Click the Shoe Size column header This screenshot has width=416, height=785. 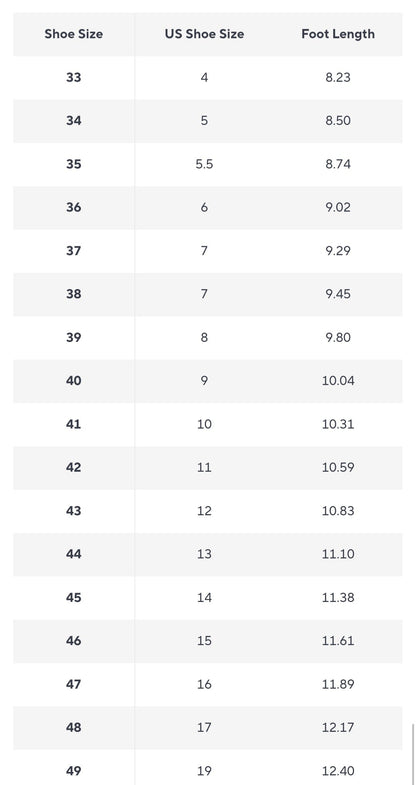[74, 34]
